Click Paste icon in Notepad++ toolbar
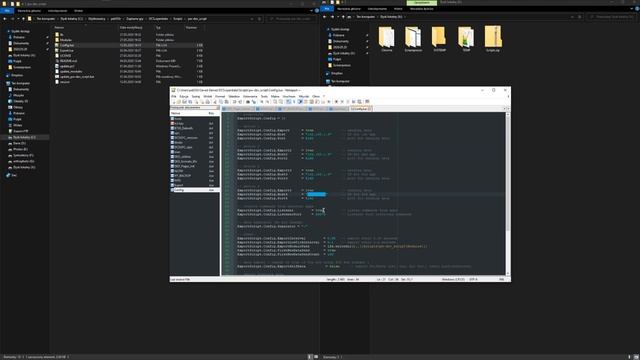 coord(227,102)
